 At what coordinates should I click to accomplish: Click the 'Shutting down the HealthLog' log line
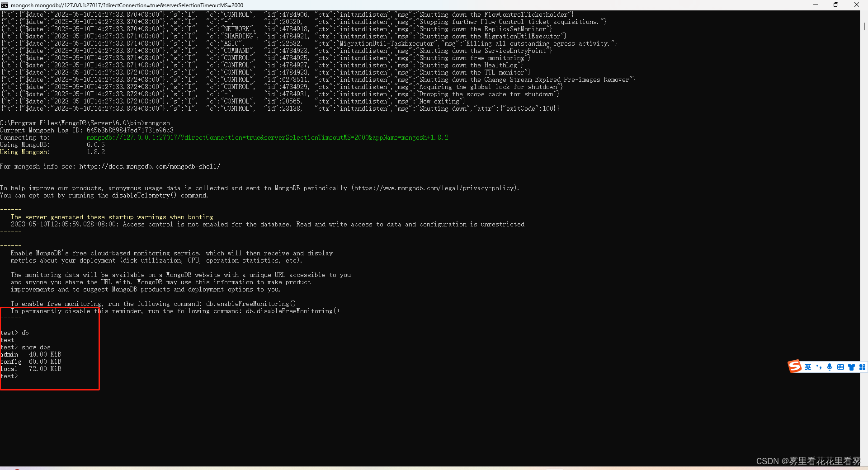[262, 65]
